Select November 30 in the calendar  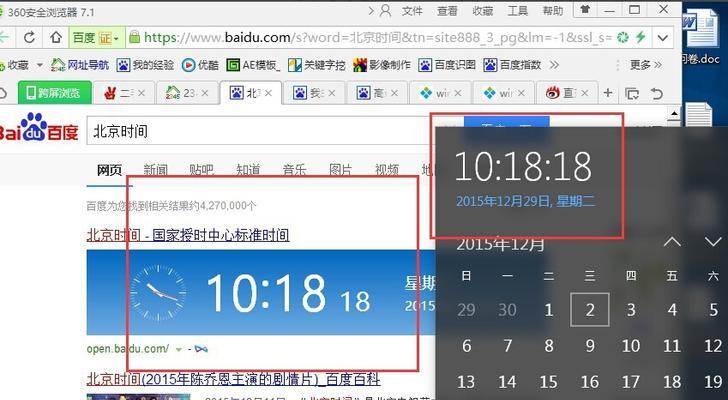click(x=507, y=310)
